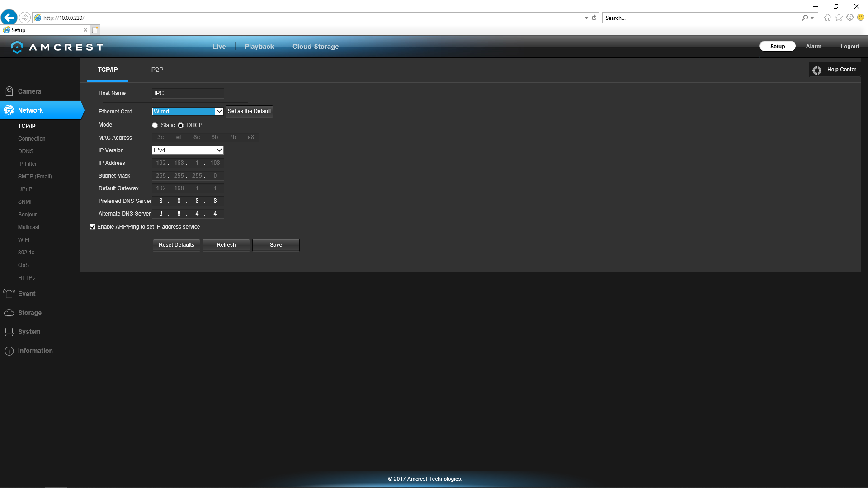
Task: Go back with the browser back arrow
Action: click(x=9, y=18)
